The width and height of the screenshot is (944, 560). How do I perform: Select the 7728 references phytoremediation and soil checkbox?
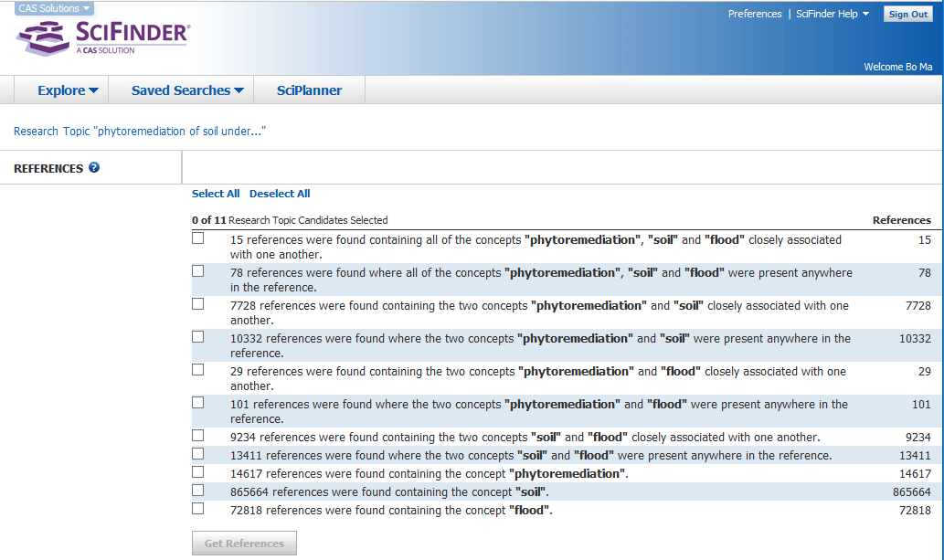click(x=198, y=304)
